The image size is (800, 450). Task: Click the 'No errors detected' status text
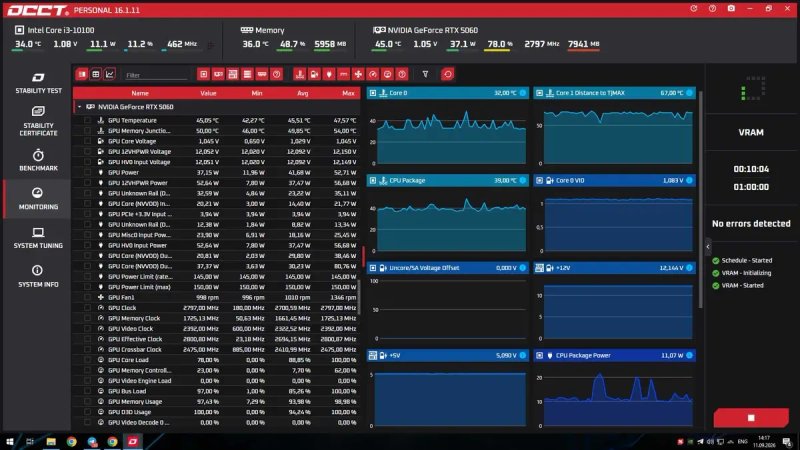tap(751, 223)
